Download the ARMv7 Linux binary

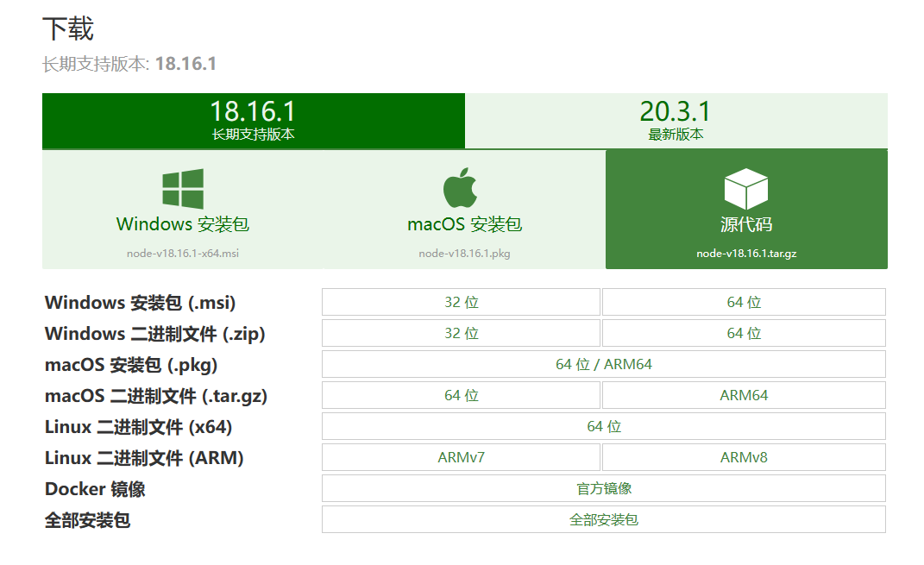click(461, 458)
